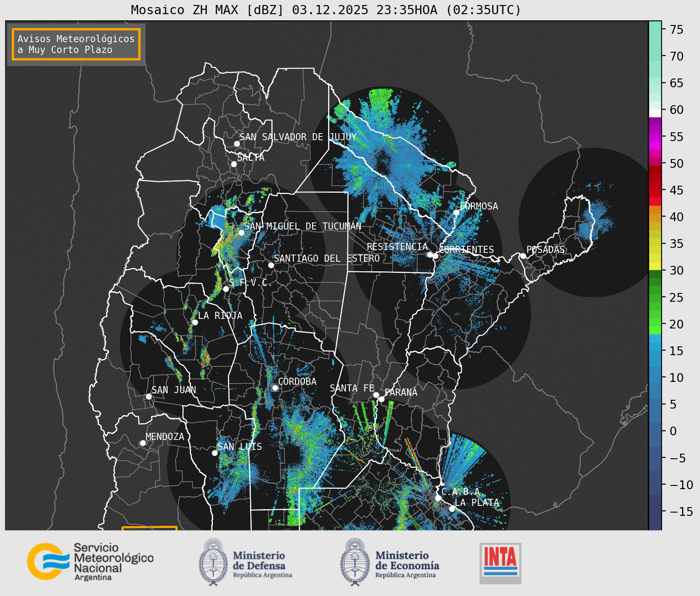Click the LA RIOJA label text
This screenshot has height=596, width=700.
point(220,316)
